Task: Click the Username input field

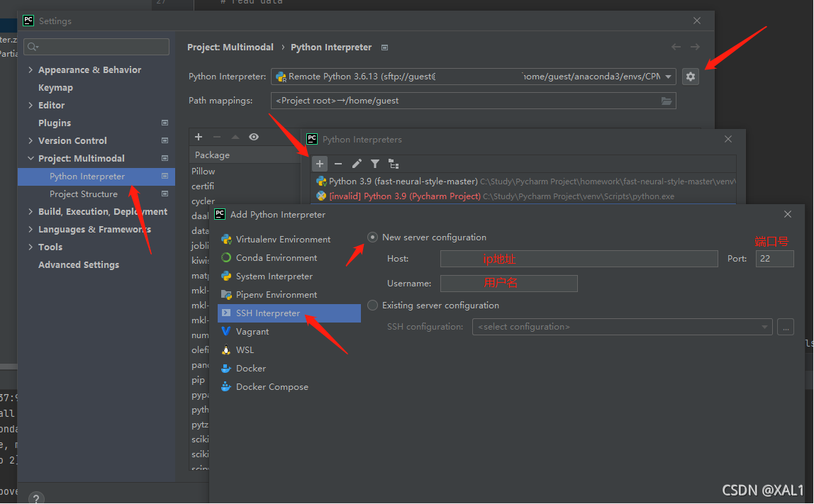Action: pyautogui.click(x=509, y=284)
